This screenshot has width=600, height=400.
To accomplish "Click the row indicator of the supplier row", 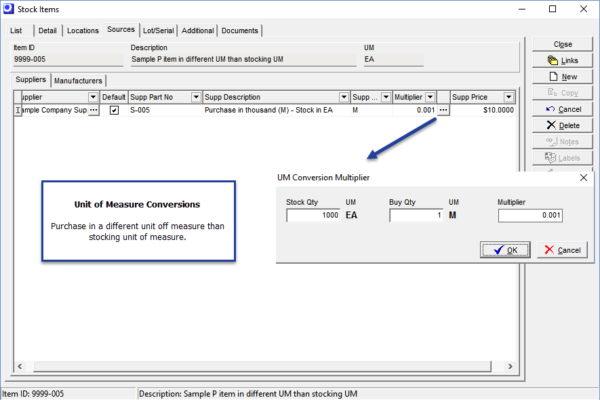I will (18, 110).
